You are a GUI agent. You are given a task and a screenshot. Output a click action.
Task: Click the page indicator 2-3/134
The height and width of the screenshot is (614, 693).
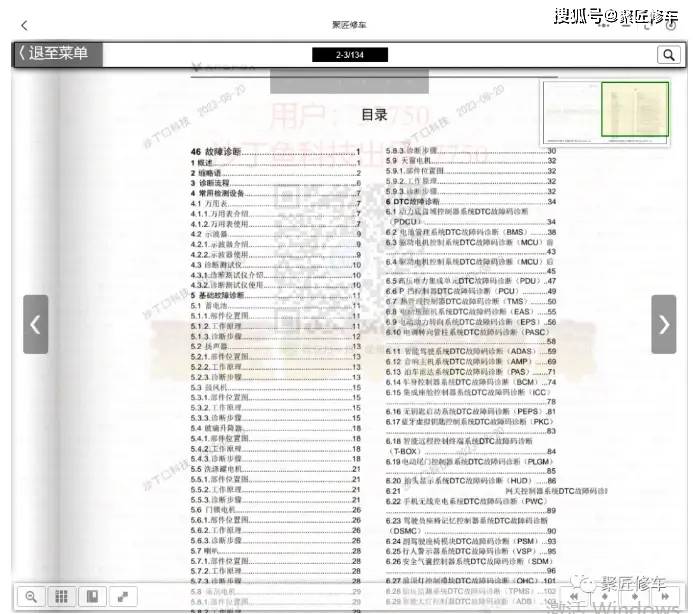coord(349,55)
